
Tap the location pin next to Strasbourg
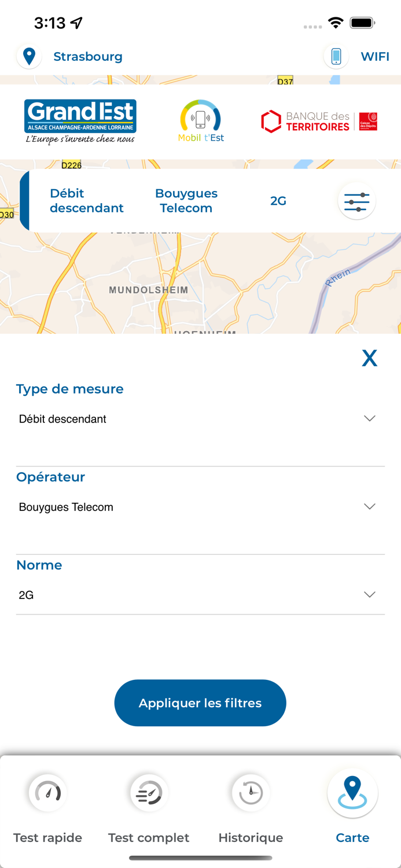[29, 56]
